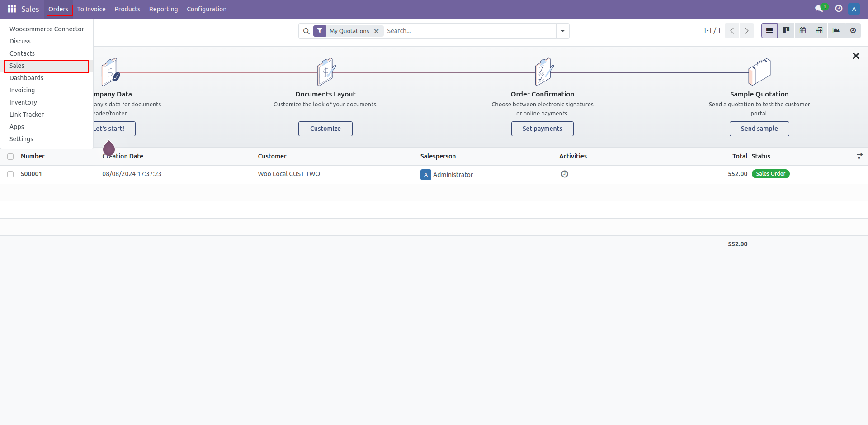The width and height of the screenshot is (868, 425).
Task: Open the Reporting menu
Action: [x=163, y=9]
